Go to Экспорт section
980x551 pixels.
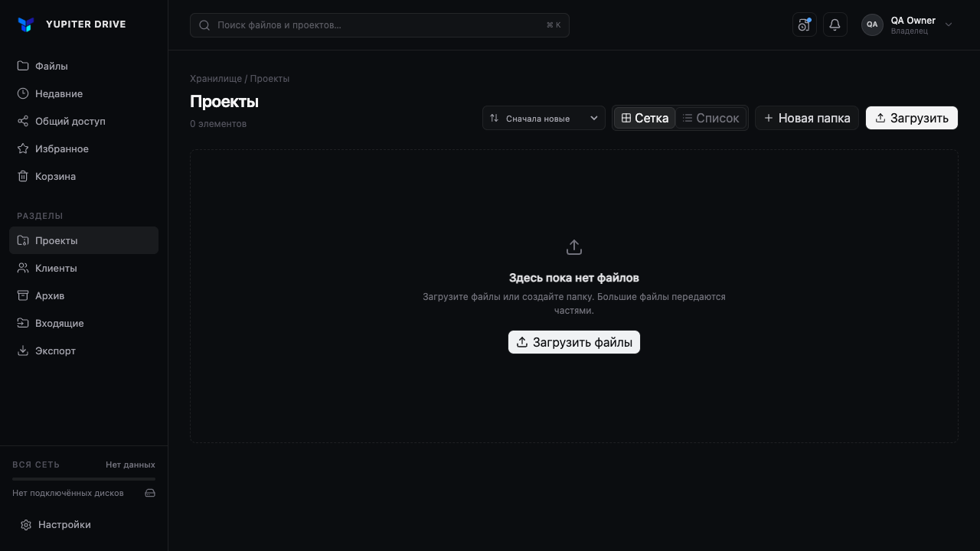point(84,350)
